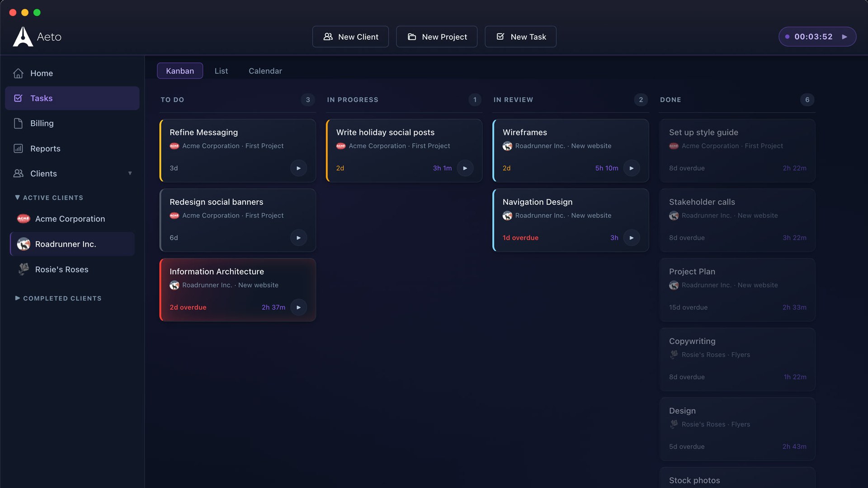This screenshot has width=868, height=488.
Task: Open Home from the sidebar
Action: coord(72,73)
